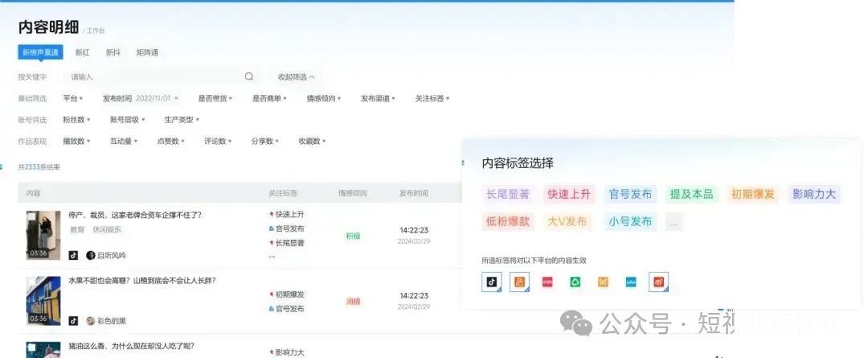Open the 发布渠道 filter dropdown
The height and width of the screenshot is (358, 868).
378,98
